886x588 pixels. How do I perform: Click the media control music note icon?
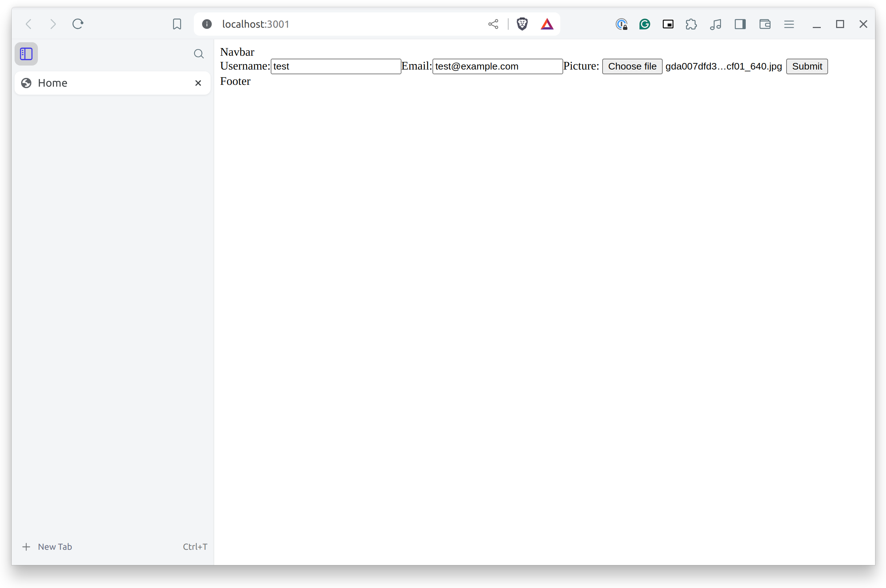[x=715, y=24]
